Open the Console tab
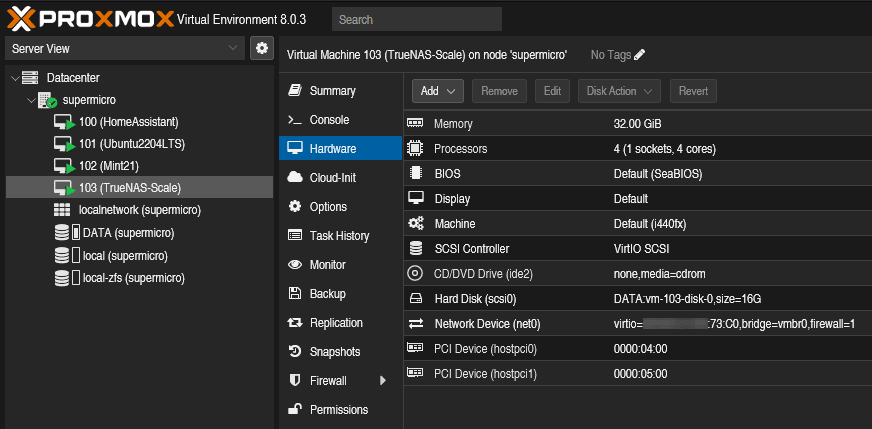This screenshot has height=429, width=872. [x=340, y=120]
